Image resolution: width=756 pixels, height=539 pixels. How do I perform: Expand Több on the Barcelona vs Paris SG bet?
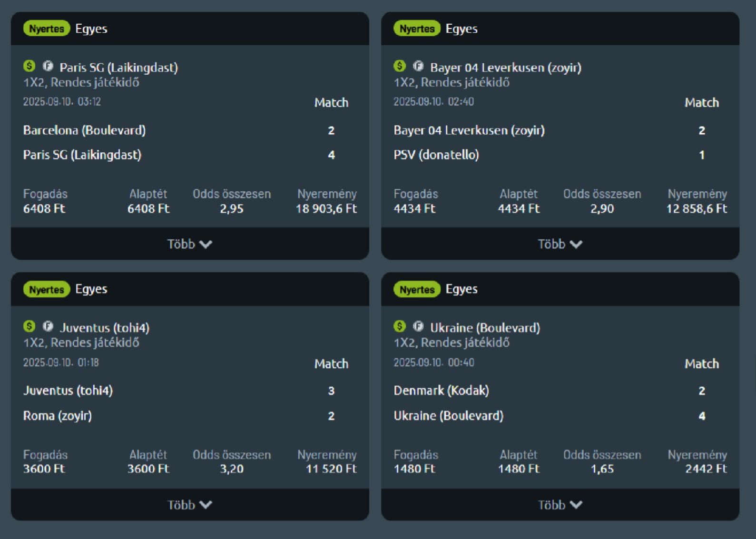tap(189, 244)
